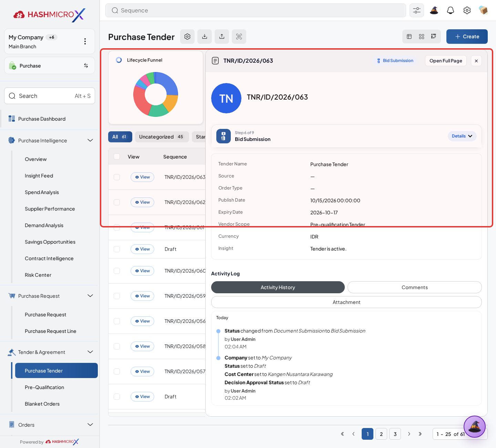
Task: Click the Create button
Action: click(467, 37)
